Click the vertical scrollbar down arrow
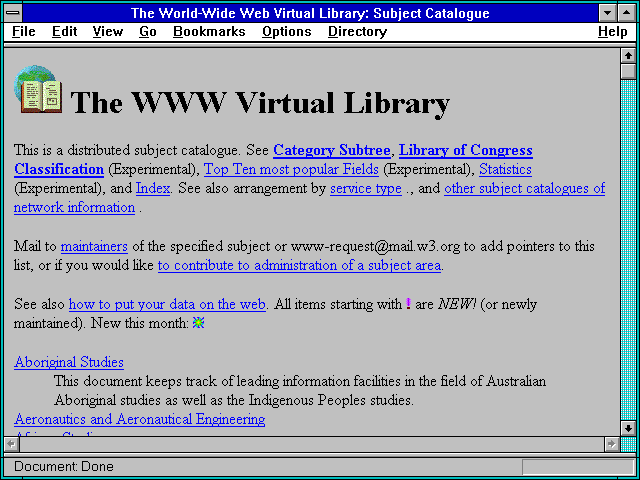Image resolution: width=640 pixels, height=480 pixels. pyautogui.click(x=628, y=428)
